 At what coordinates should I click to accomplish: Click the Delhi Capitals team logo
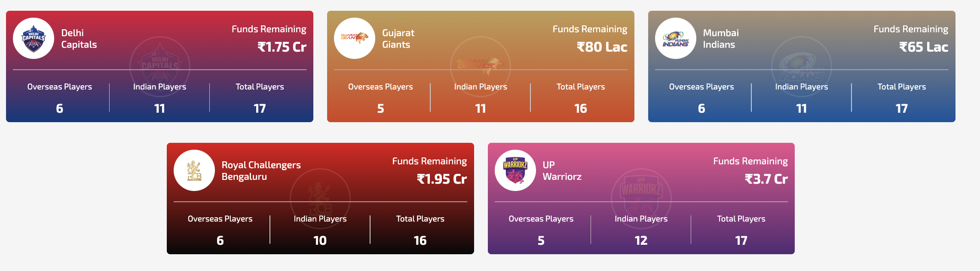pyautogui.click(x=34, y=38)
